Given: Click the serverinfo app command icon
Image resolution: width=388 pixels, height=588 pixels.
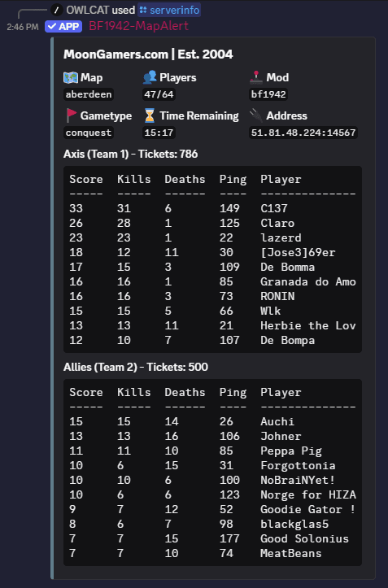Looking at the screenshot, I should [x=143, y=10].
